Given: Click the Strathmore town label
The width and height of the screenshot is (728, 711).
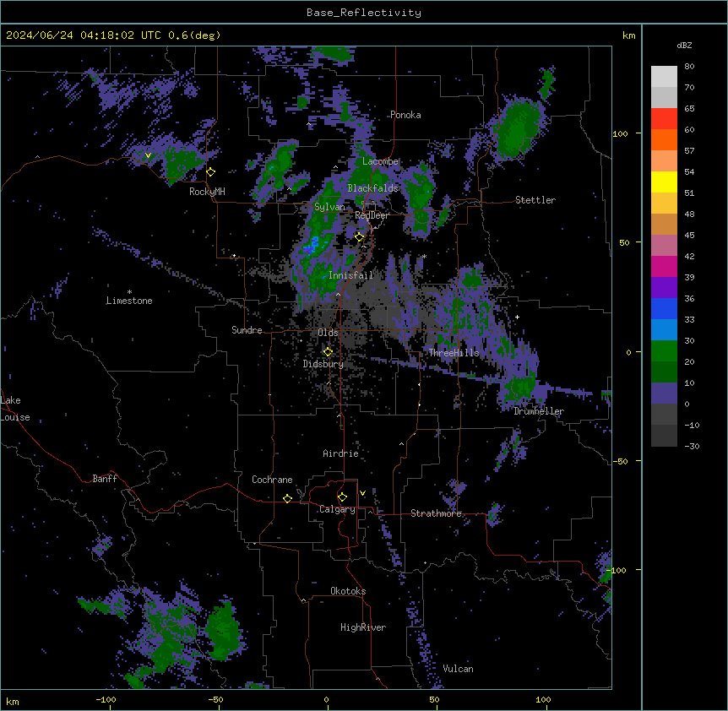Looking at the screenshot, I should click(x=436, y=513).
